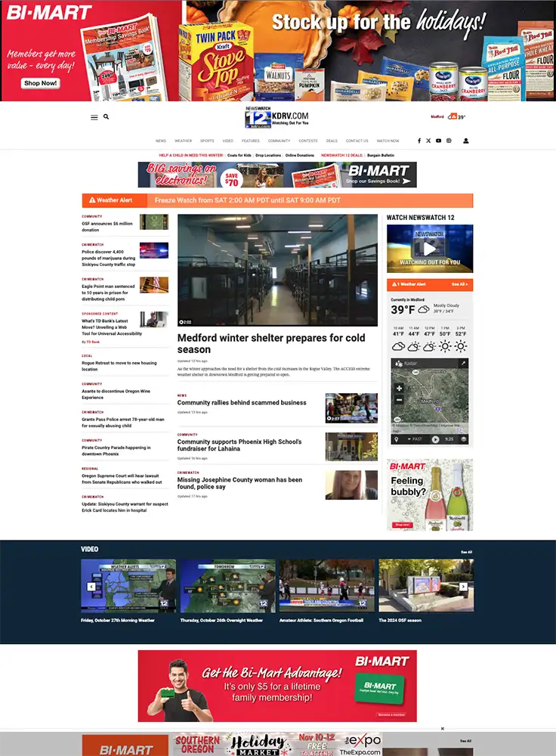This screenshot has height=756, width=556.
Task: Click the search magnifier icon
Action: (106, 116)
